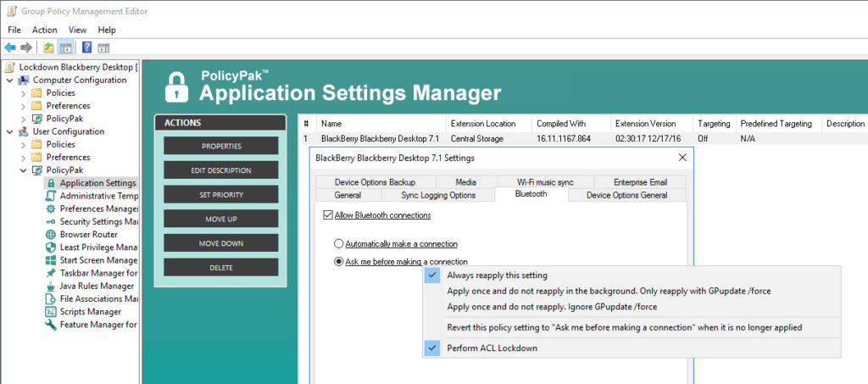The image size is (868, 384).
Task: Switch to Device Options Backup tab
Action: pos(375,182)
